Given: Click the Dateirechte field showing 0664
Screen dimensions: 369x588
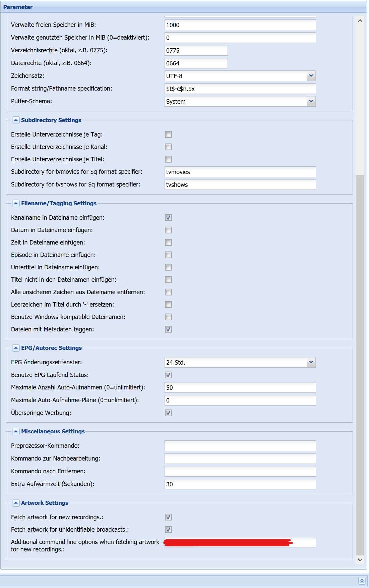Looking at the screenshot, I should pyautogui.click(x=196, y=63).
